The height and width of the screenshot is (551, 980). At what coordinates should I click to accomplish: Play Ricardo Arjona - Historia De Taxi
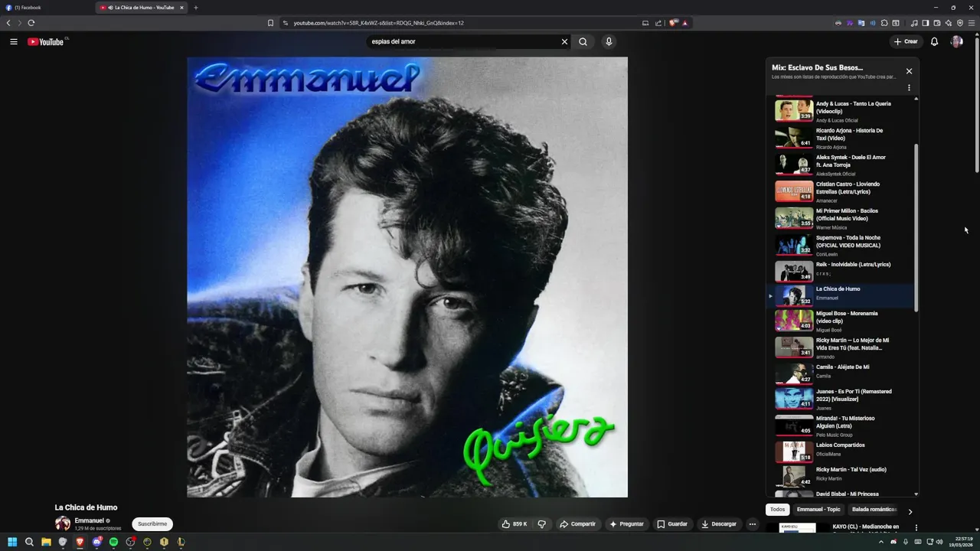point(840,138)
